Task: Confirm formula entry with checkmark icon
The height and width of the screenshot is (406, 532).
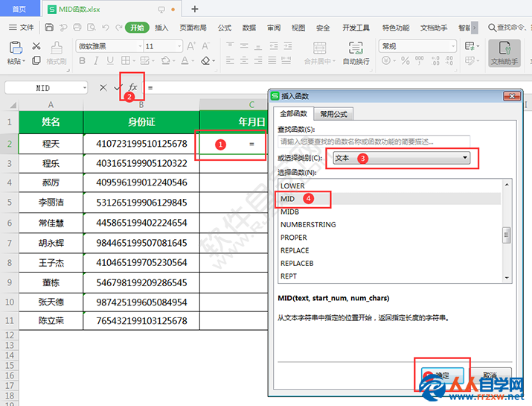Action: tap(118, 88)
